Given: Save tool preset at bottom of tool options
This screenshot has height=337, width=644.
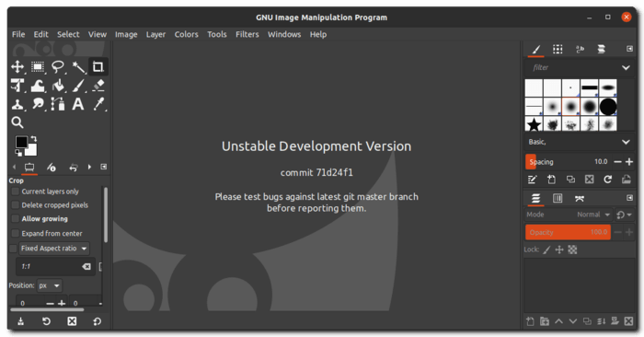Looking at the screenshot, I should click(x=20, y=321).
